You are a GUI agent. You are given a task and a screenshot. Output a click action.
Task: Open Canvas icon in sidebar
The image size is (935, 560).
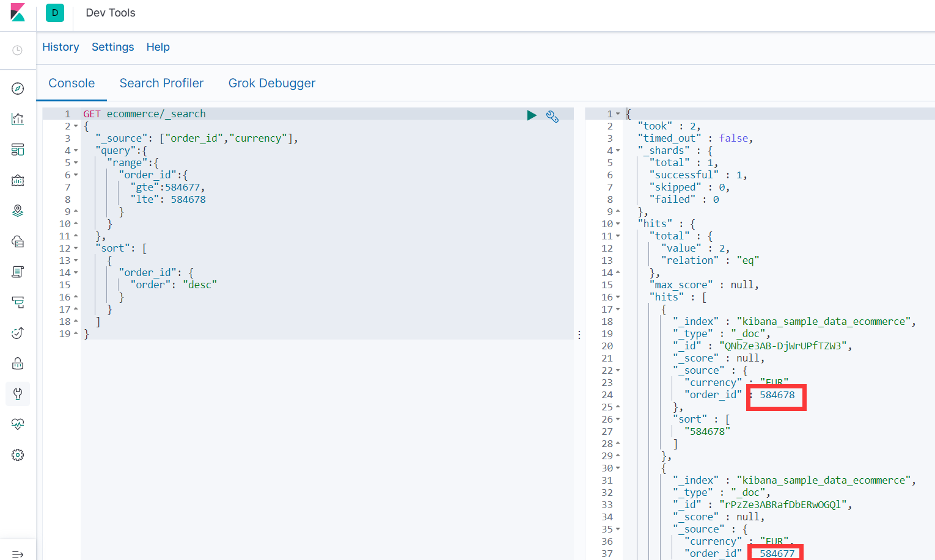pyautogui.click(x=18, y=180)
